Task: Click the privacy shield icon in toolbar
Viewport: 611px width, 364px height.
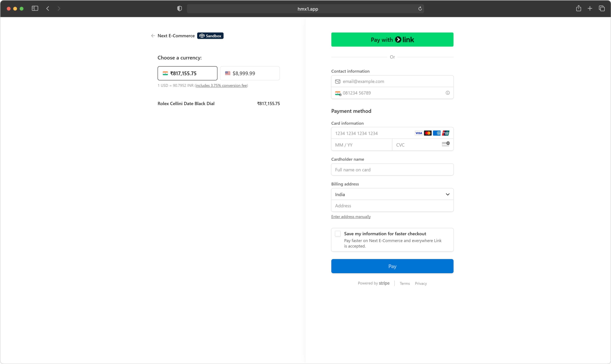Action: pos(179,9)
